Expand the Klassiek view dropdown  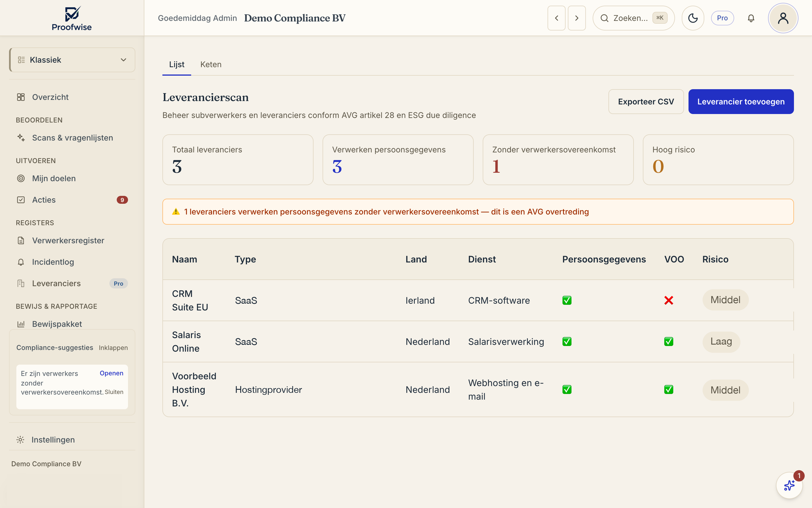coord(72,60)
